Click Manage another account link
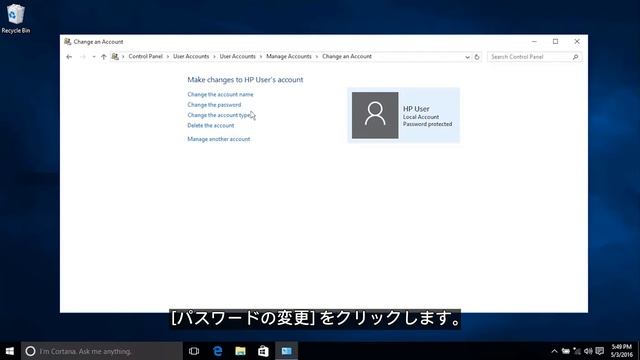640x360 pixels. coord(219,139)
